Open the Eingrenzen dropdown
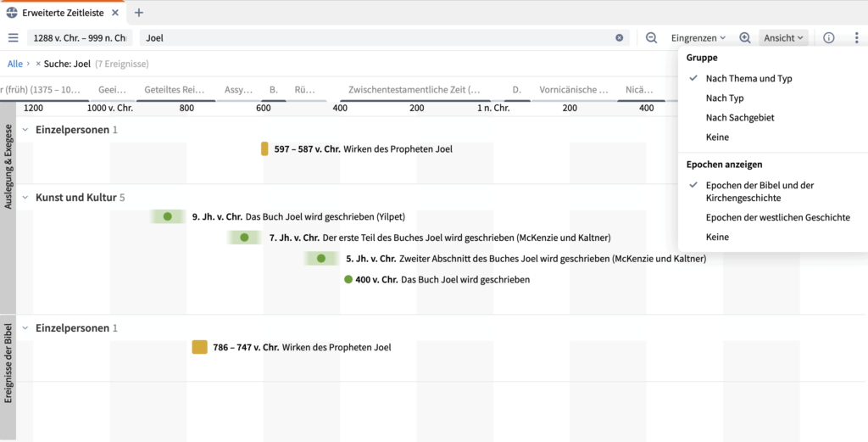The width and height of the screenshot is (868, 442). [698, 38]
